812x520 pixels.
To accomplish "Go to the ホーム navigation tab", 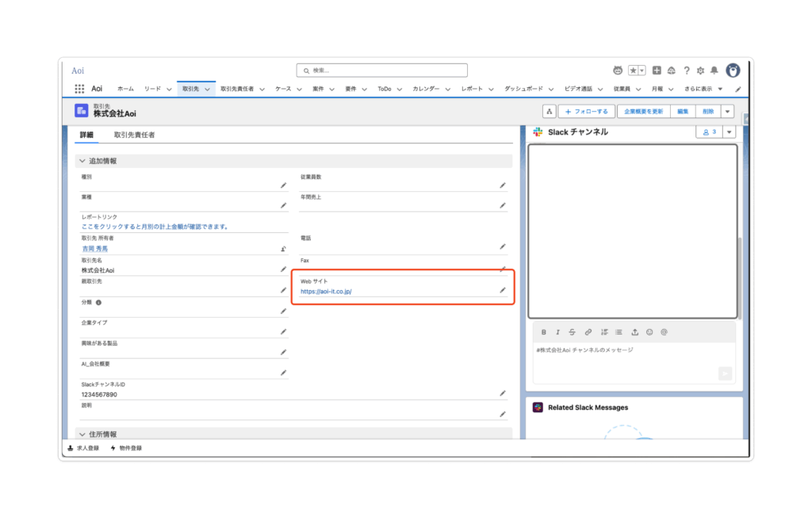I will 125,89.
